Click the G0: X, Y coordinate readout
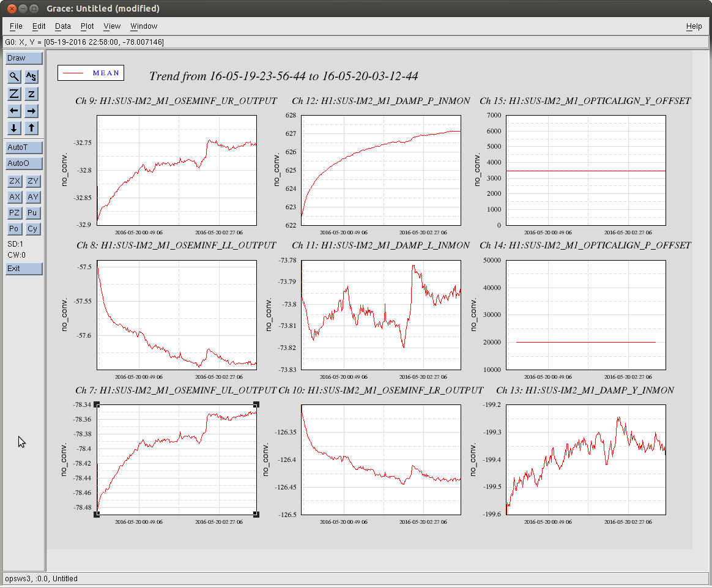The image size is (712, 588). [84, 42]
